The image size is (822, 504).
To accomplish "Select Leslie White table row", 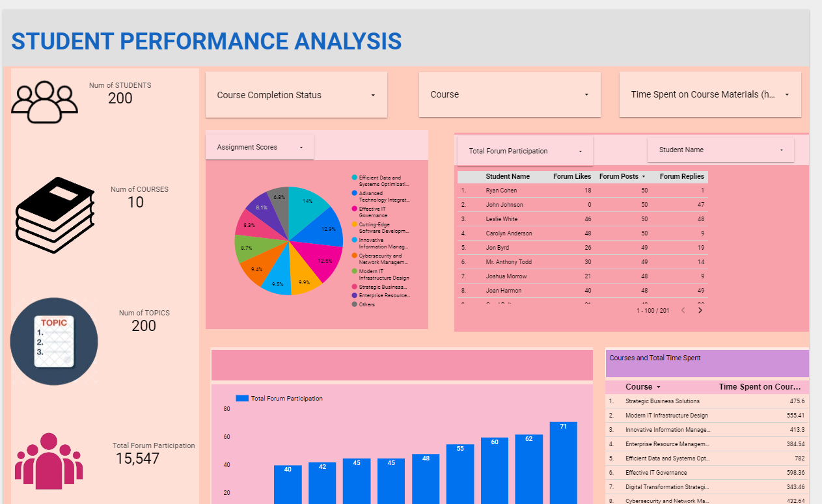I will click(582, 219).
